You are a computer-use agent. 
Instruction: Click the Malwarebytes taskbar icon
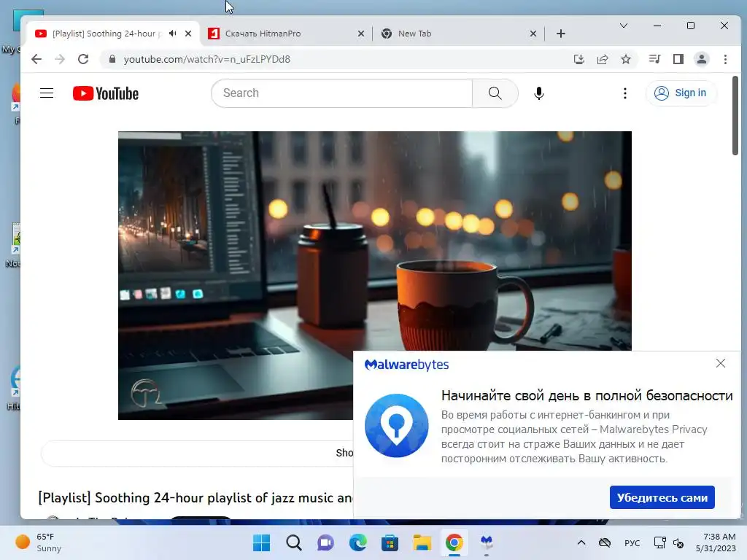[487, 542]
